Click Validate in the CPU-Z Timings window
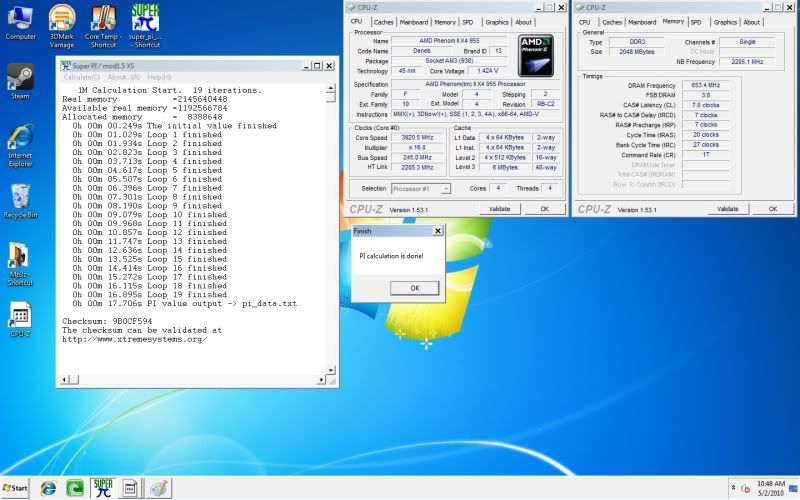Viewport: 800px width, 500px height. [728, 209]
